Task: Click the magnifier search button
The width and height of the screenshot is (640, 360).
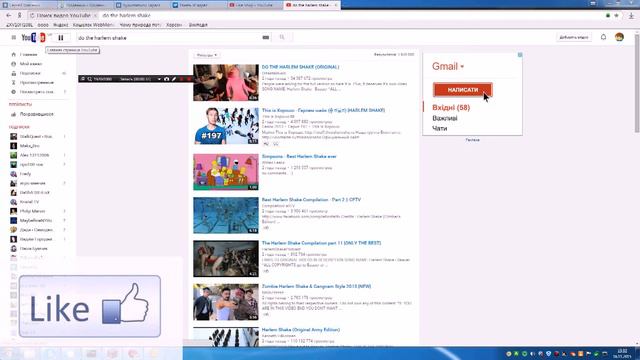Action: pyautogui.click(x=282, y=38)
